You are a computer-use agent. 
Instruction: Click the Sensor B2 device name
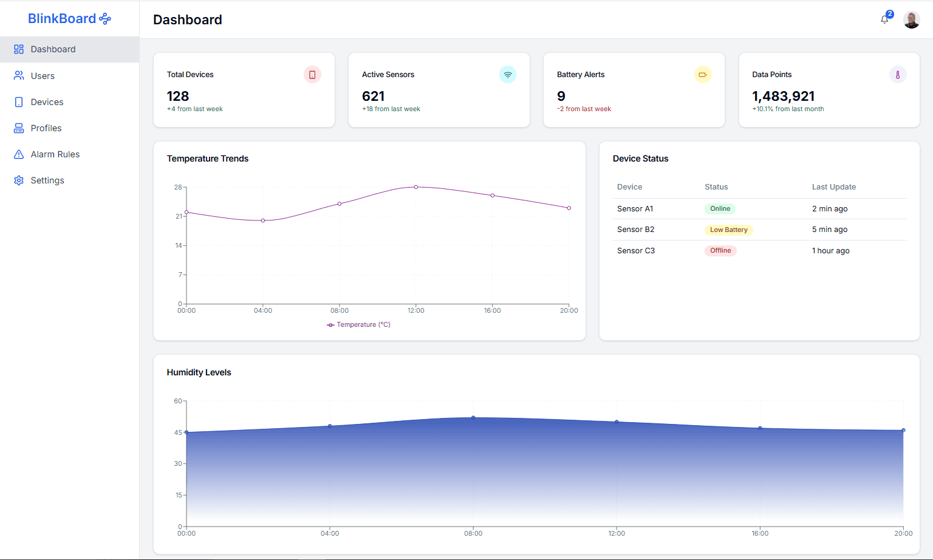pos(635,230)
